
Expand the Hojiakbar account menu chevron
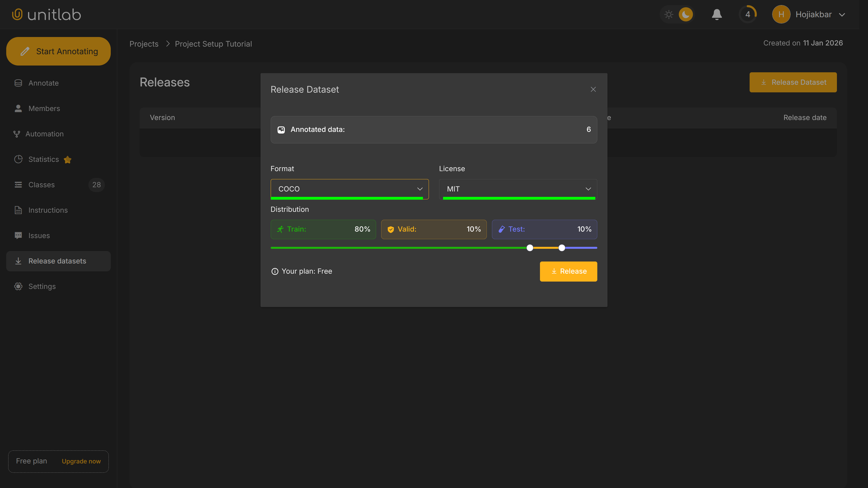(x=842, y=15)
